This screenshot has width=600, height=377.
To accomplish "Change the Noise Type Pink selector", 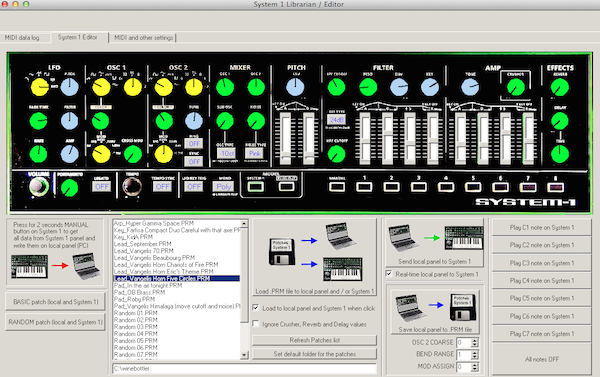I will pos(254,153).
